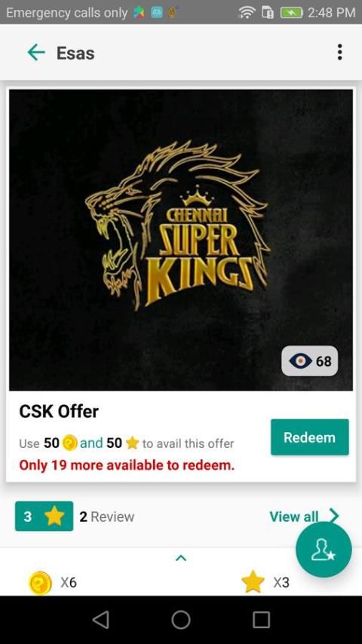
Task: Tap the back arrow next to Esas
Action: (35, 53)
